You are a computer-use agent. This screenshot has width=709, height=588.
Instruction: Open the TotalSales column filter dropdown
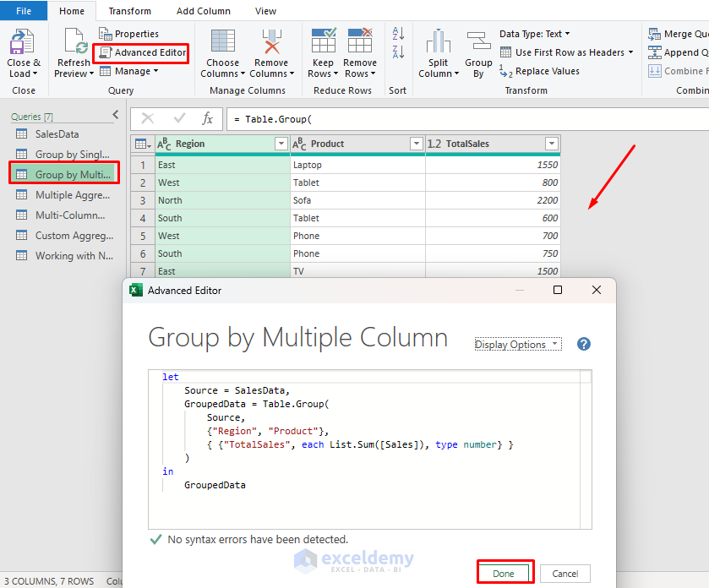[x=551, y=144]
